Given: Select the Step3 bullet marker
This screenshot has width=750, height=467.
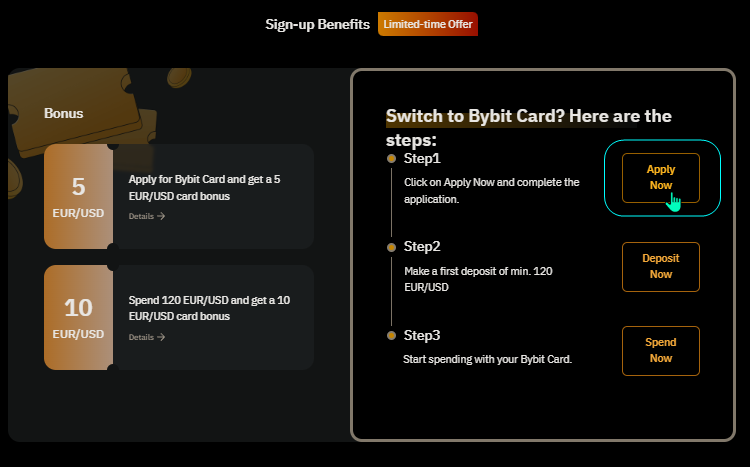Looking at the screenshot, I should [x=391, y=335].
